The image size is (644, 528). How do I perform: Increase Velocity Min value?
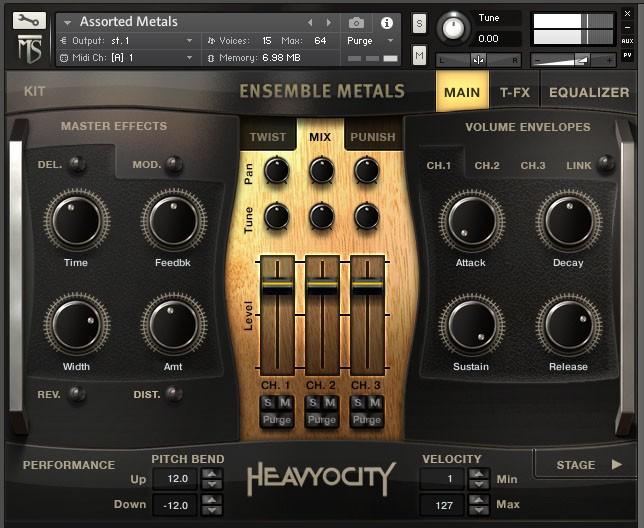pyautogui.click(x=478, y=473)
